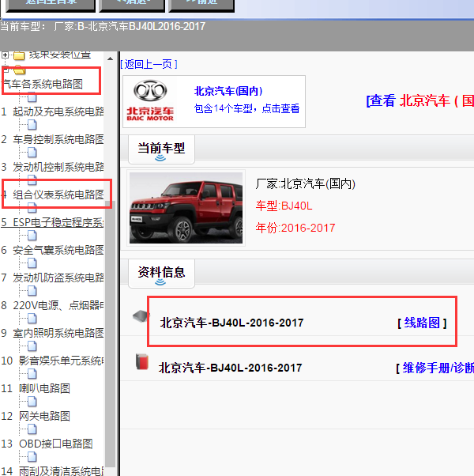The width and height of the screenshot is (474, 476).
Task: Click page icon directly above 影音娱乐单元系统
Action: pyautogui.click(x=32, y=346)
